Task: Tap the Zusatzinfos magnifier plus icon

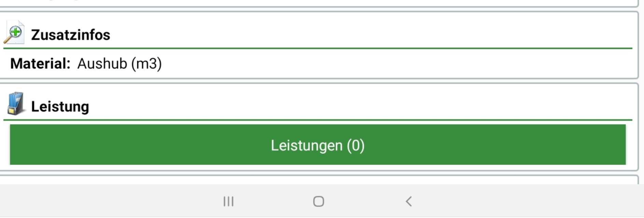Action: coord(14,33)
